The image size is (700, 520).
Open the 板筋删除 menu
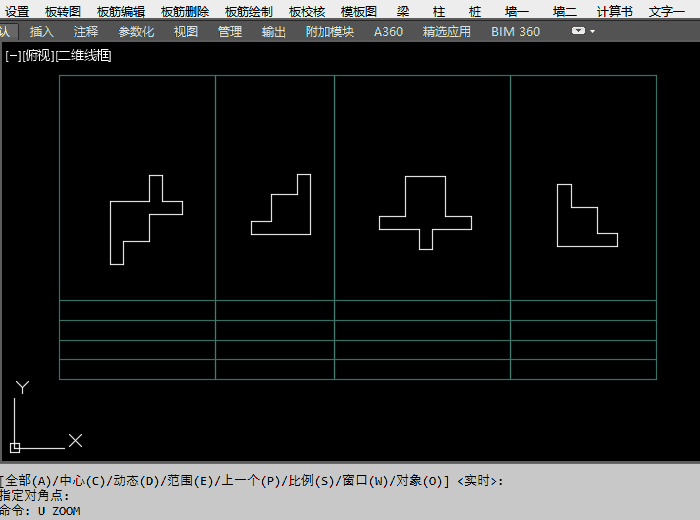click(185, 11)
